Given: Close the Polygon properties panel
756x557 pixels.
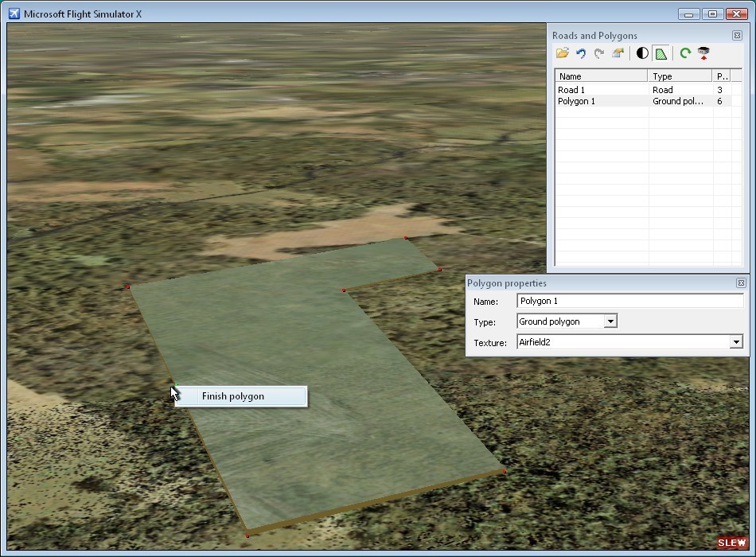Looking at the screenshot, I should 741,283.
